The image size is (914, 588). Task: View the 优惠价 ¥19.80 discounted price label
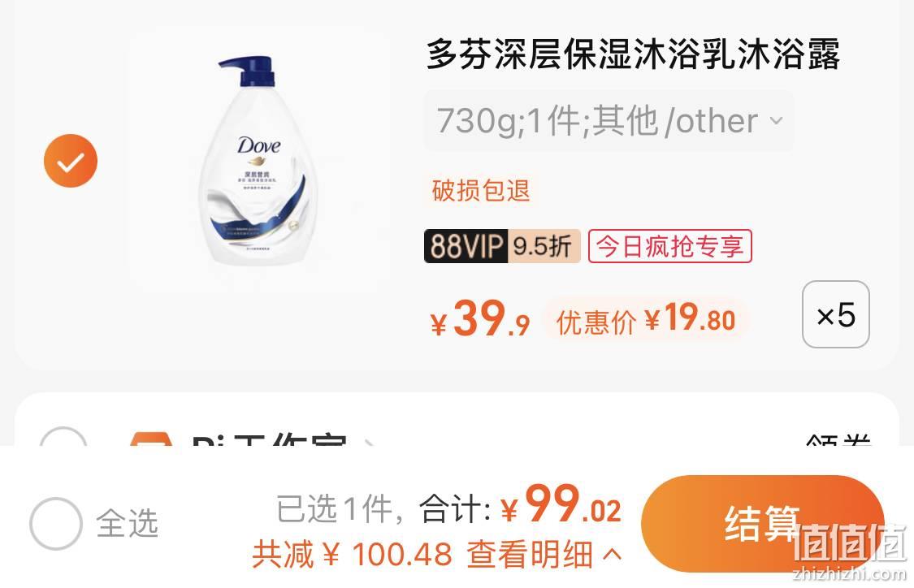645,319
